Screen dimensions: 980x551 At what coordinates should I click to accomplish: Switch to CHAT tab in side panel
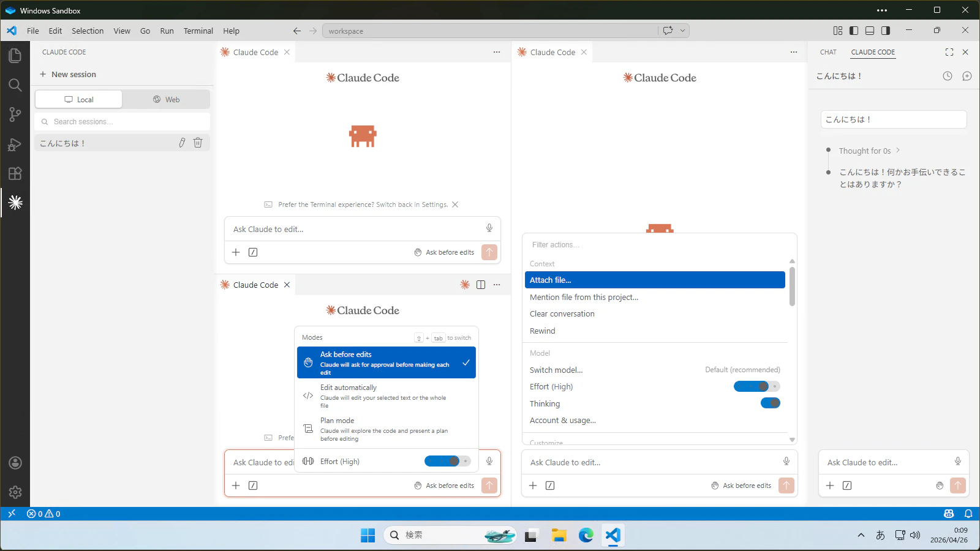[828, 52]
